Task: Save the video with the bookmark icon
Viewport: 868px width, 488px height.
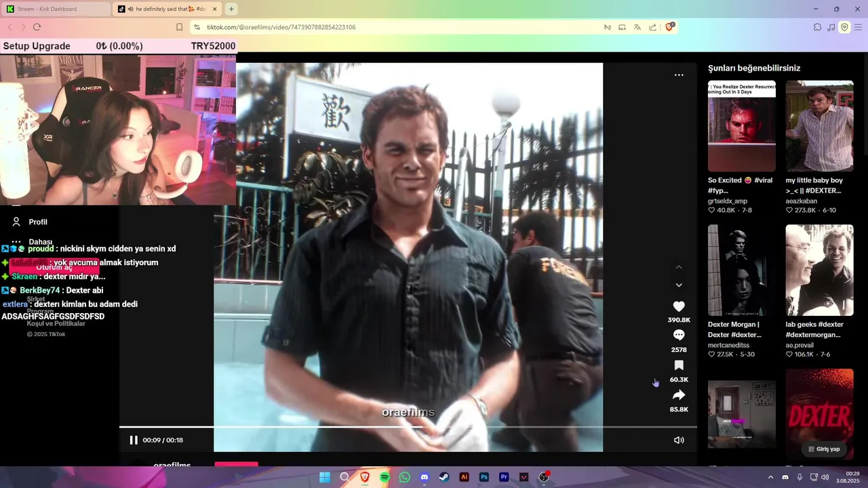Action: point(679,365)
